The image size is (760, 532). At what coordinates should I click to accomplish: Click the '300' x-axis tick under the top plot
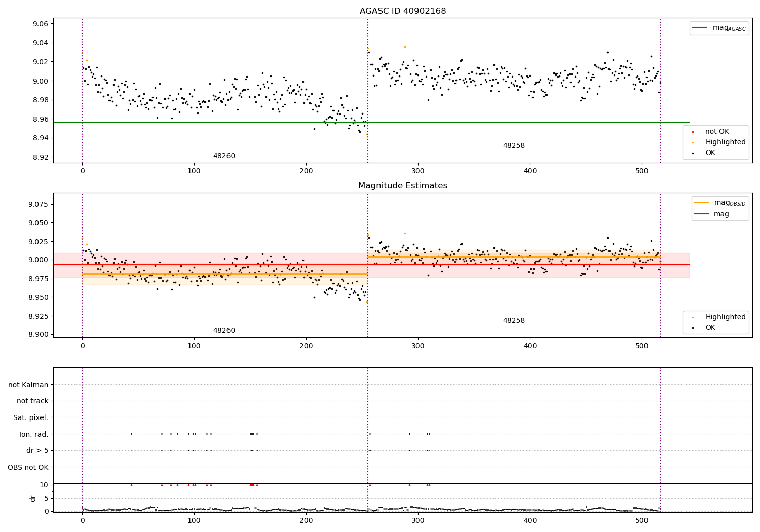point(418,171)
